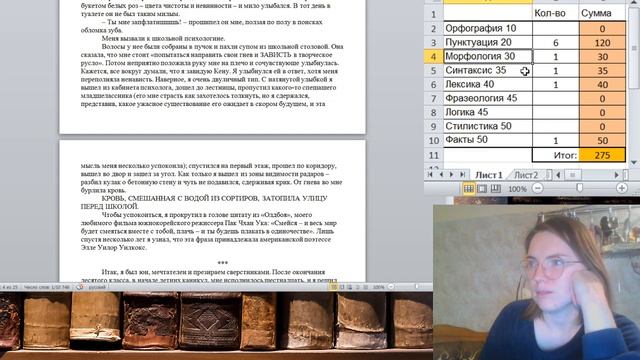Click the Excel horizontal scrollbar thumb
The width and height of the screenshot is (640, 360).
573,175
